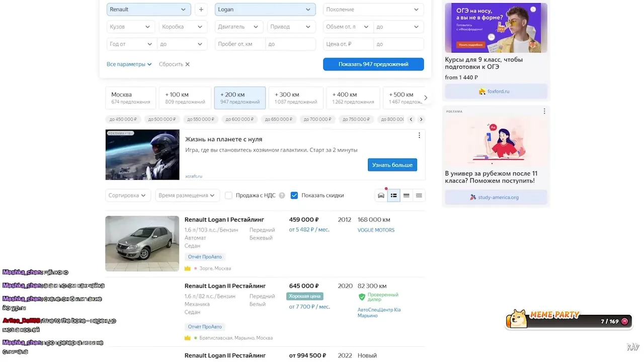This screenshot has height=362, width=644.
Task: Open the Сортировка dropdown
Action: tap(127, 196)
